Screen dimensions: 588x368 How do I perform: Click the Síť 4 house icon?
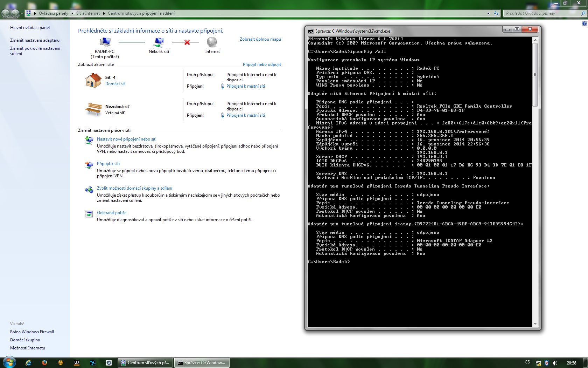93,80
